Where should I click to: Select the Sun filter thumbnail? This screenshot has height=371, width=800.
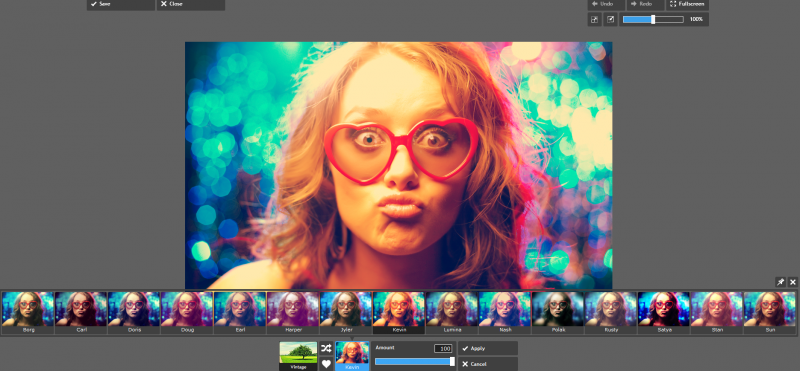pyautogui.click(x=770, y=313)
